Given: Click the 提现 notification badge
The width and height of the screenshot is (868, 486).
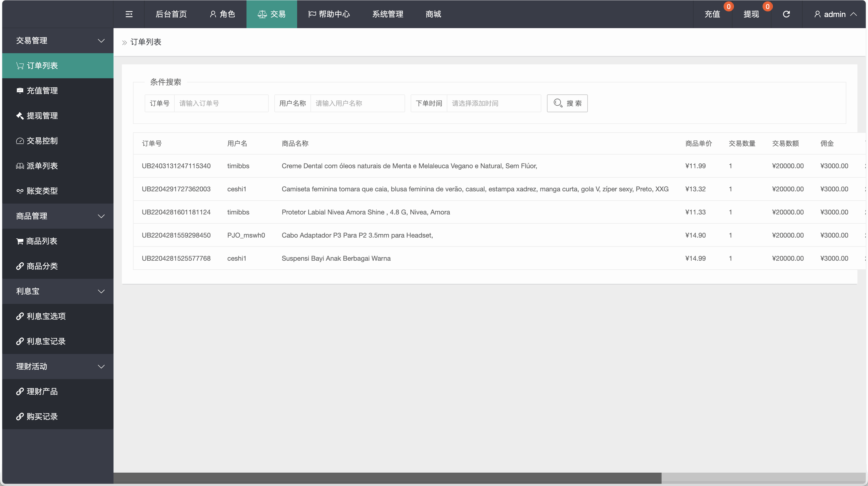Looking at the screenshot, I should [767, 6].
